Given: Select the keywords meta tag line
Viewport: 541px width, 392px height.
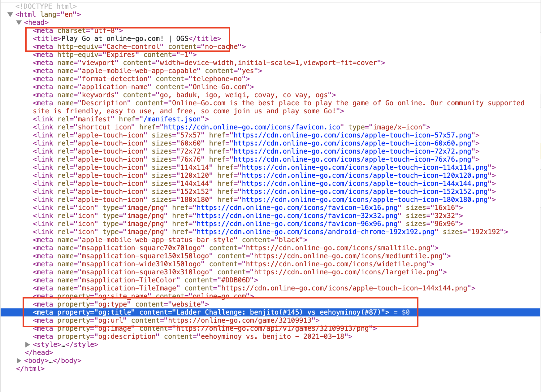Looking at the screenshot, I should click(184, 95).
